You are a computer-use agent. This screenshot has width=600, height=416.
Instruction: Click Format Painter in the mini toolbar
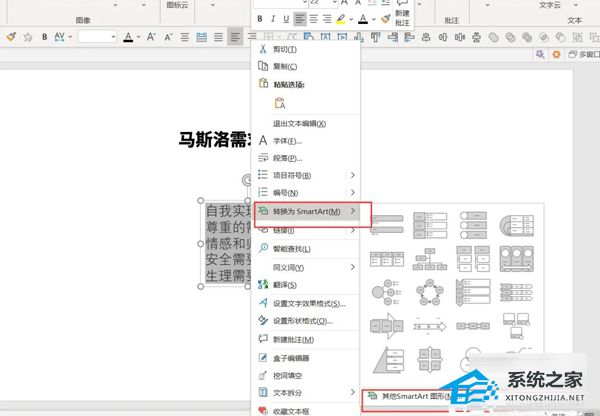[386, 18]
